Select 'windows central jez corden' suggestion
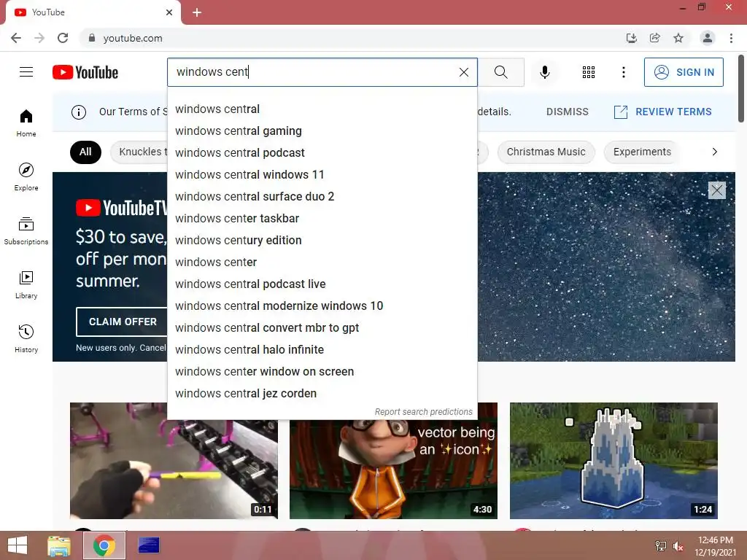The width and height of the screenshot is (747, 560). click(322, 394)
